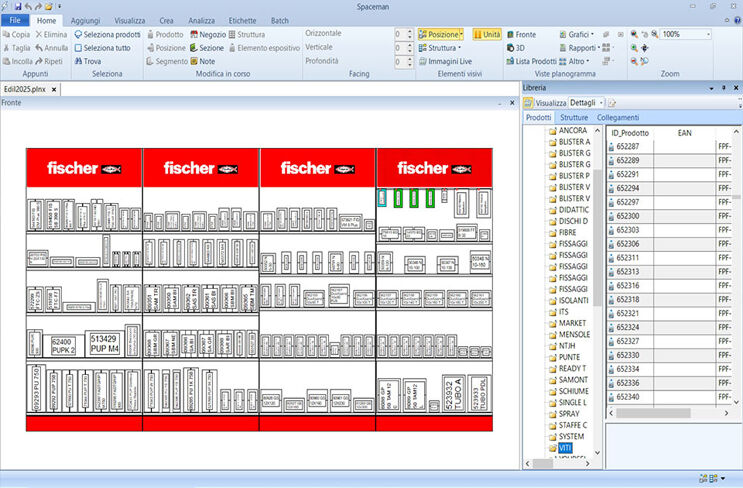Select the 513429 PUP M4 product on shelf
This screenshot has width=743, height=488.
click(x=104, y=344)
